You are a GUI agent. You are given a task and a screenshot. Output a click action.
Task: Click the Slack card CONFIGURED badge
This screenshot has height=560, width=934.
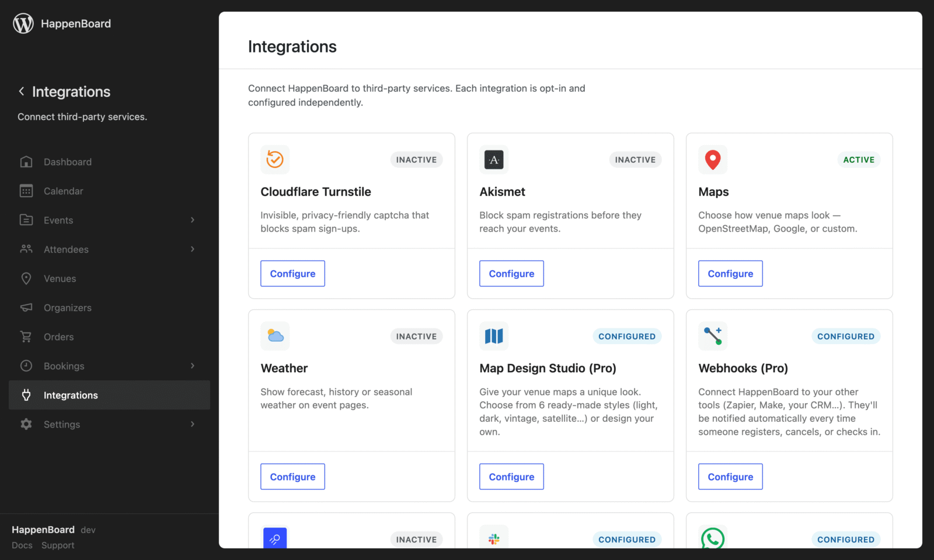pos(627,540)
